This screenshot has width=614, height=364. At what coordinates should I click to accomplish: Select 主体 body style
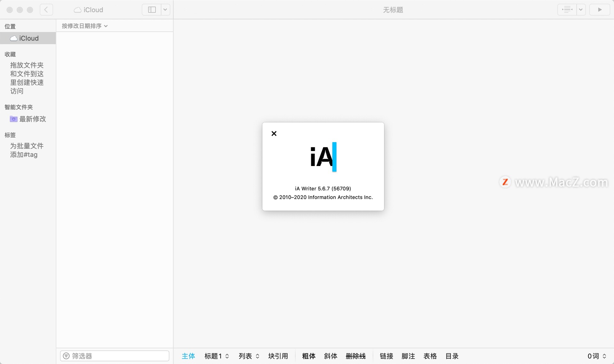tap(188, 356)
